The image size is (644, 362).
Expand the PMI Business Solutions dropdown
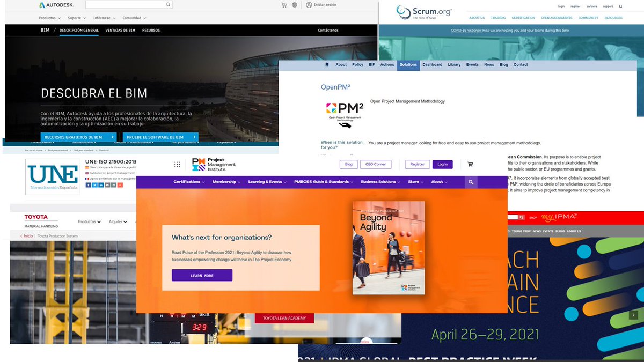[x=380, y=182]
